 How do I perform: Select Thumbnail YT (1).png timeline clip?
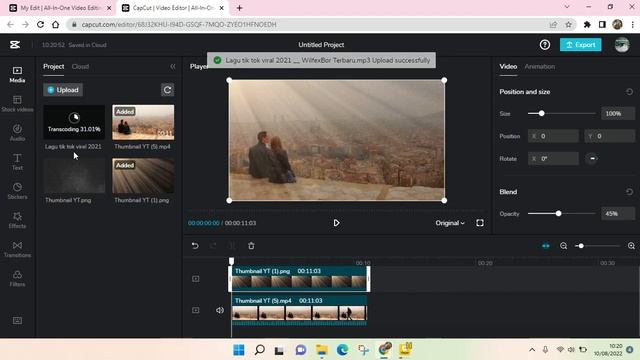tap(299, 279)
